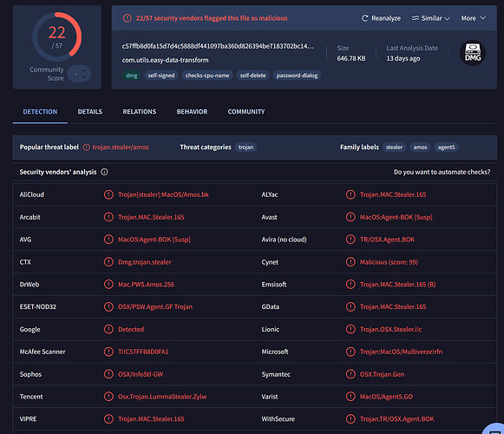Open the COMMUNITY tab
The height and width of the screenshot is (434, 504).
(x=246, y=112)
